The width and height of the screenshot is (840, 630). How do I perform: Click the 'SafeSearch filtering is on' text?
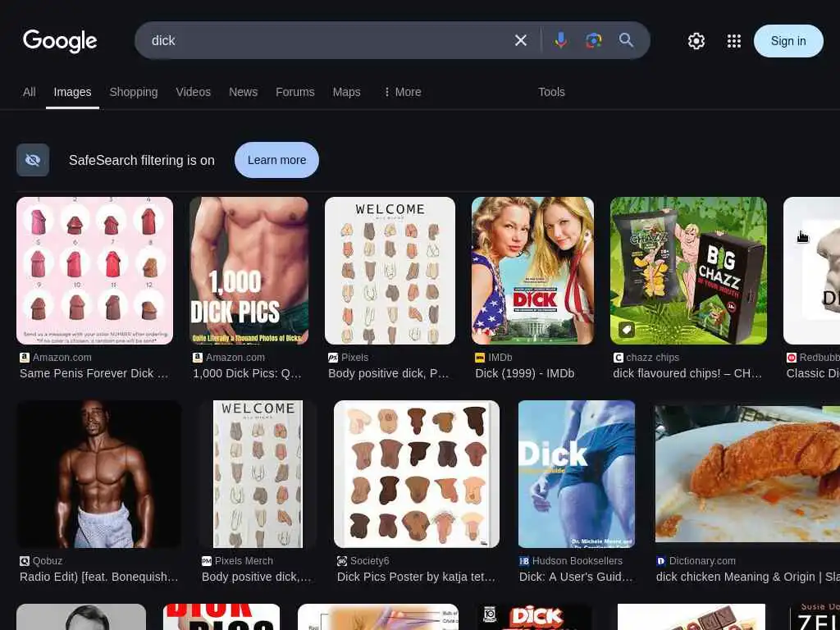click(141, 160)
